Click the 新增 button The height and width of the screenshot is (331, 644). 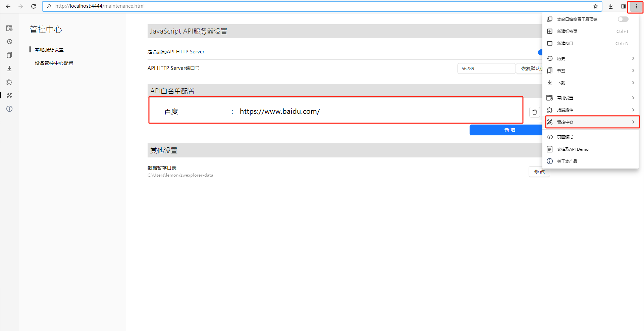point(506,130)
